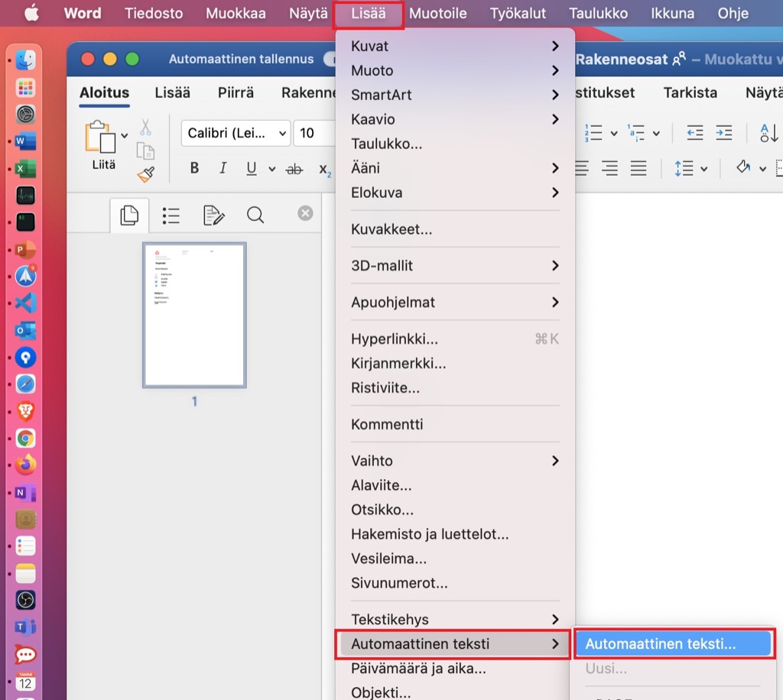Open the Taulukko menu in the menu bar
This screenshot has width=783, height=700.
click(598, 14)
